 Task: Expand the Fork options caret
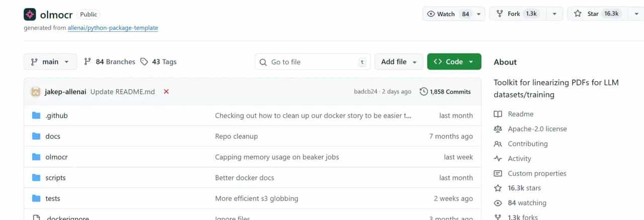[x=554, y=14]
